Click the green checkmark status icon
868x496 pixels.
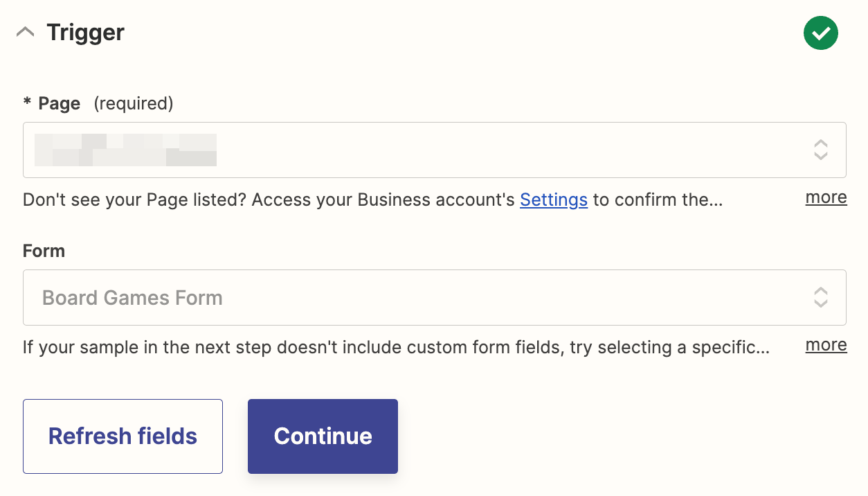pyautogui.click(x=820, y=33)
